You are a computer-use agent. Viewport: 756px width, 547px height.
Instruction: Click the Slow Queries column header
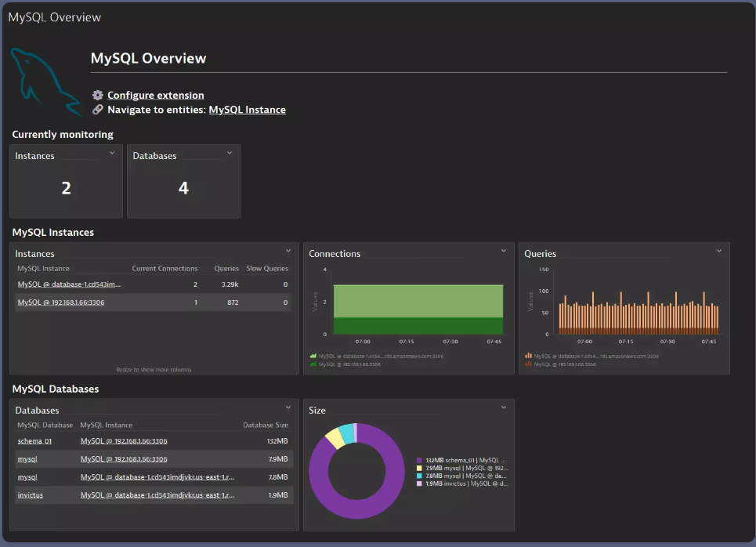tap(267, 269)
